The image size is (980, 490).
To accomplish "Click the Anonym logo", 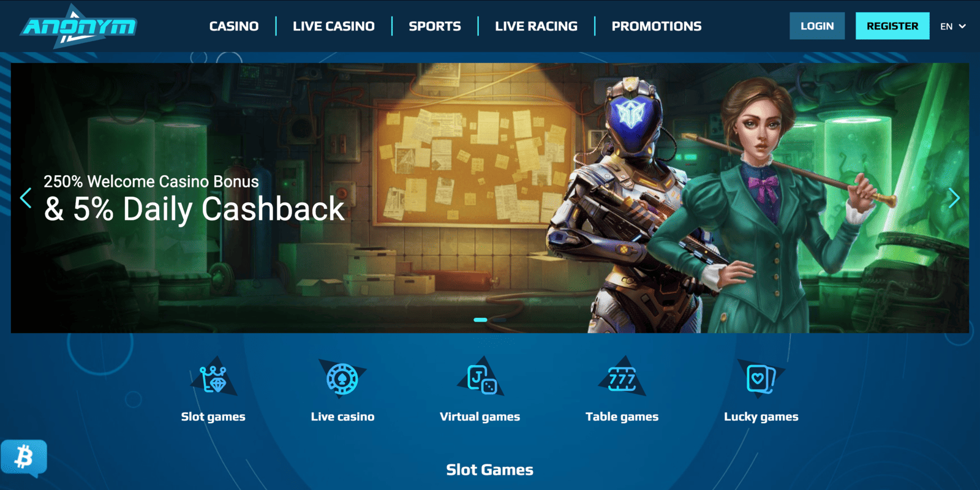I will coord(78,26).
